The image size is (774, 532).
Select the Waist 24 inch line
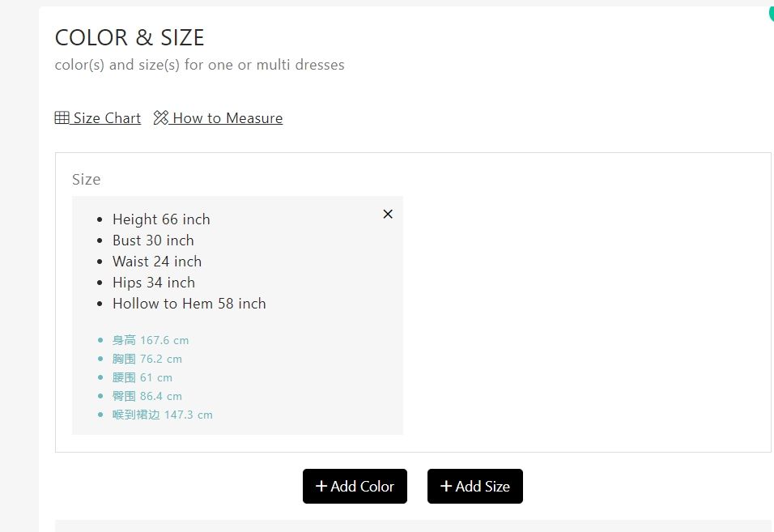(157, 261)
